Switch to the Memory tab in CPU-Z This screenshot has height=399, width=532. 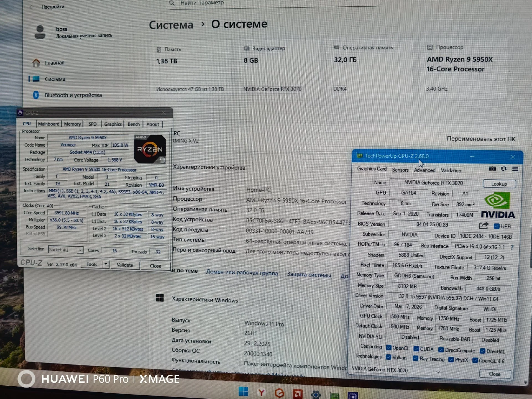tap(72, 124)
